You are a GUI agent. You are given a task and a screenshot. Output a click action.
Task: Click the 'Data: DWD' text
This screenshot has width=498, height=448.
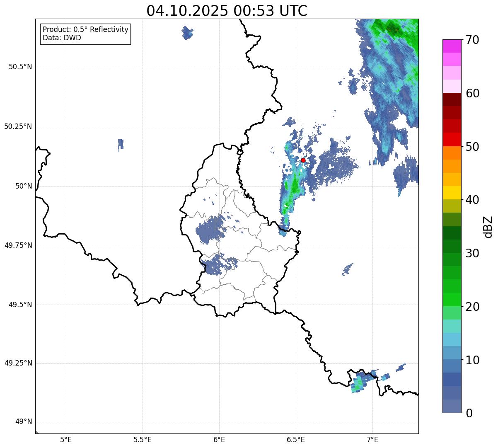(62, 38)
